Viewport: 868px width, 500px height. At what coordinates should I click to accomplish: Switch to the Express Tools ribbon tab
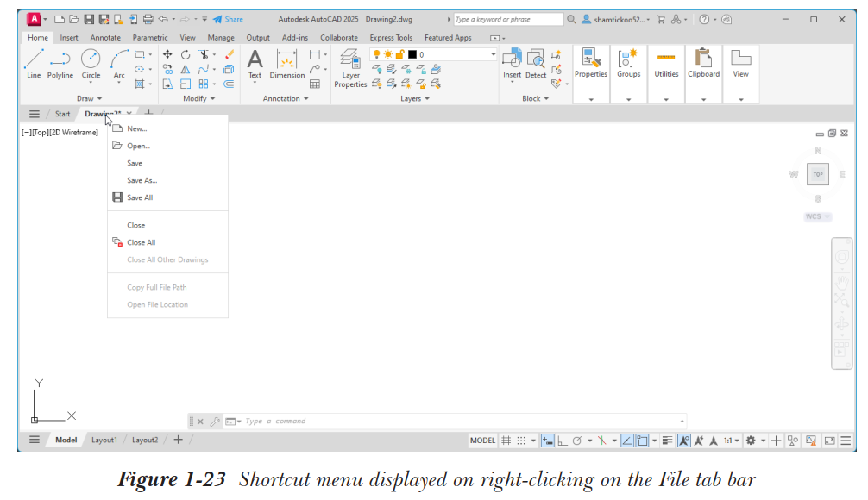coord(391,38)
